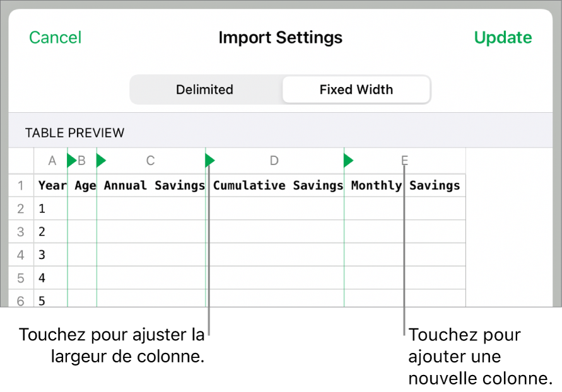This screenshot has width=562, height=392.
Task: Tap column letter E to add a new column
Action: (x=404, y=161)
